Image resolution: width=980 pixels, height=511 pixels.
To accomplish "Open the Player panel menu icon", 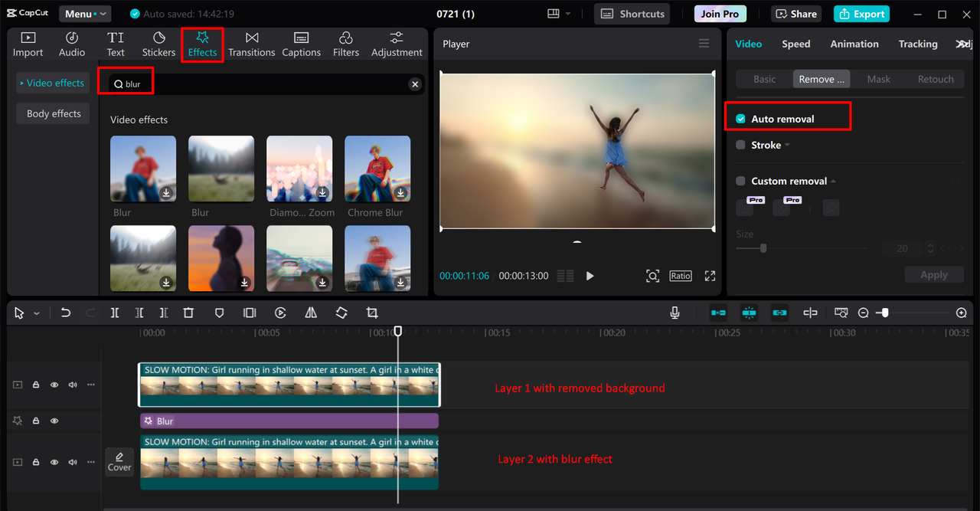I will pos(704,44).
